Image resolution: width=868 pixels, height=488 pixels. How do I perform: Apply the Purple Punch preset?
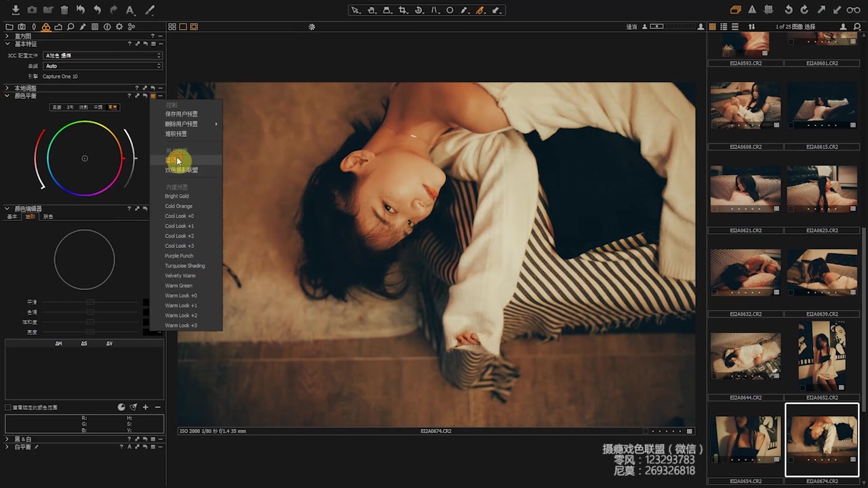coord(179,256)
